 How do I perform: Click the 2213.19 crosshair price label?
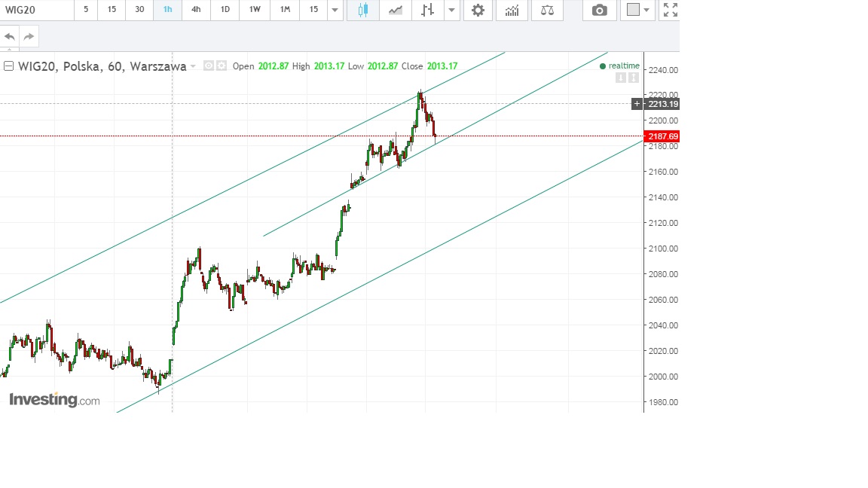(662, 103)
